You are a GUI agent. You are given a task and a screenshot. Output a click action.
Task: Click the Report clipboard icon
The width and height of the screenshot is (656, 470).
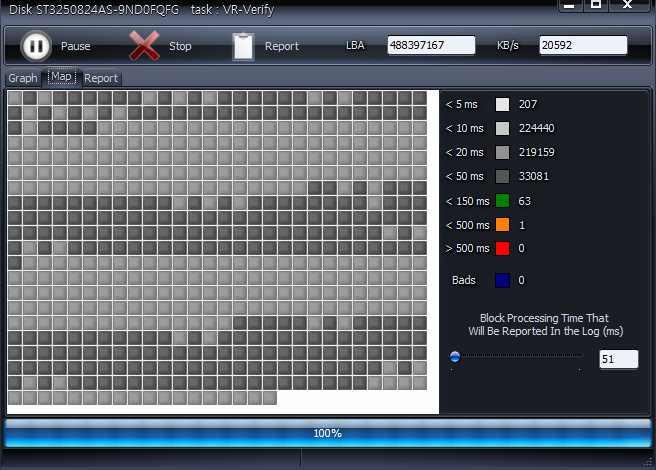tap(243, 46)
